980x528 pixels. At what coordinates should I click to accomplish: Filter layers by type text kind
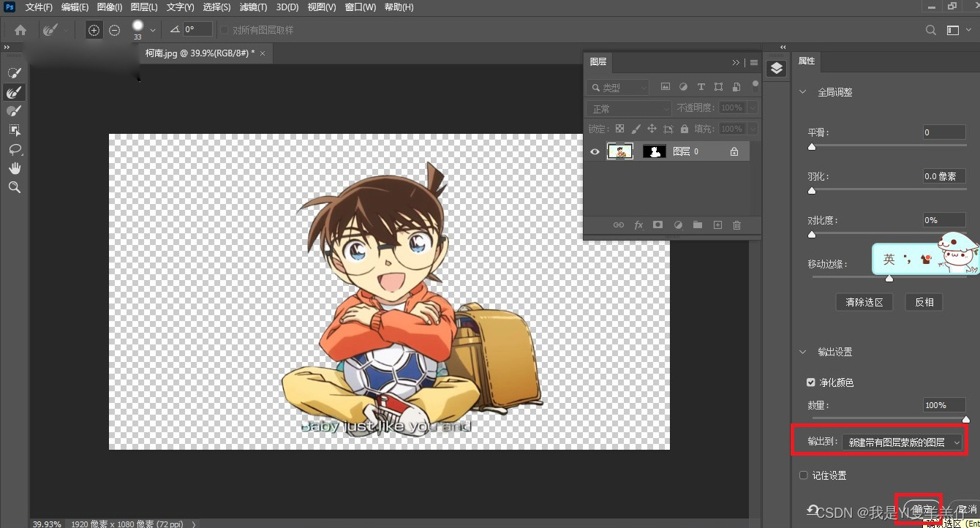tap(701, 86)
